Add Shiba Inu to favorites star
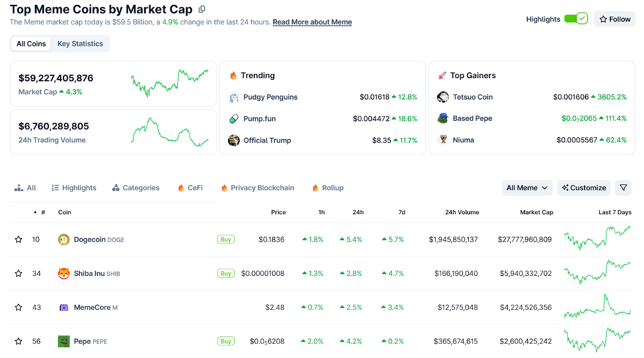This screenshot has width=644, height=358. (19, 273)
